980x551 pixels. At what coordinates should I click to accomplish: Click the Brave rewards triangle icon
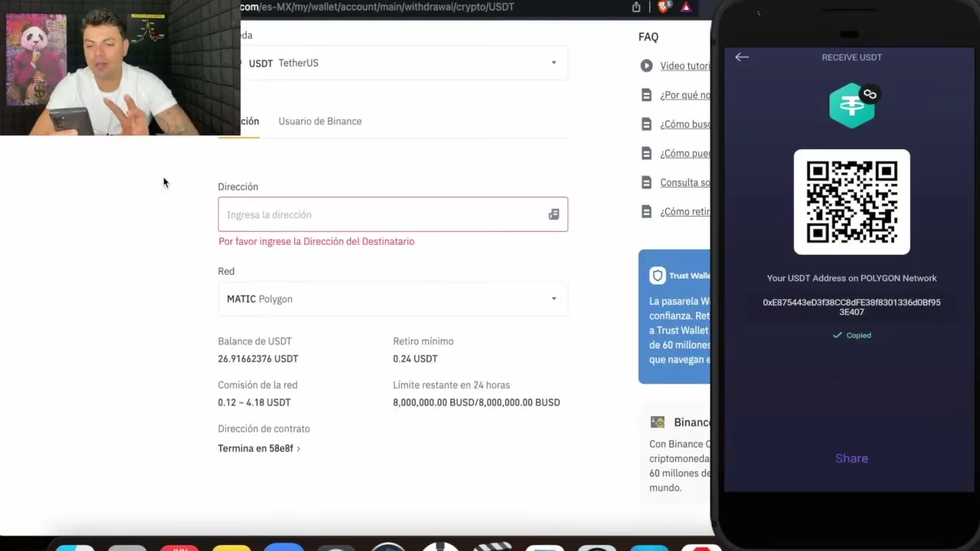click(x=686, y=7)
